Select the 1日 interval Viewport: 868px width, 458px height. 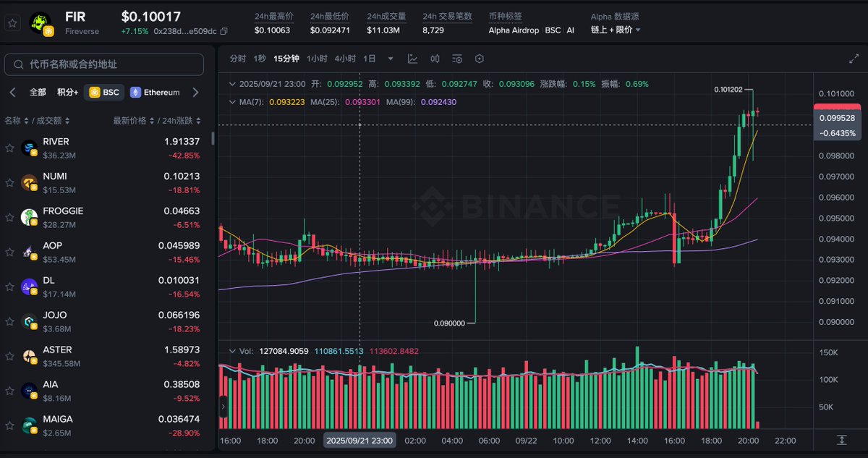coord(370,59)
